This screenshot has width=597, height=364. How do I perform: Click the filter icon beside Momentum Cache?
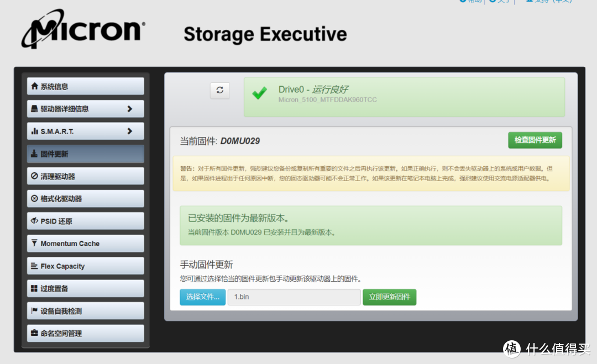click(35, 244)
